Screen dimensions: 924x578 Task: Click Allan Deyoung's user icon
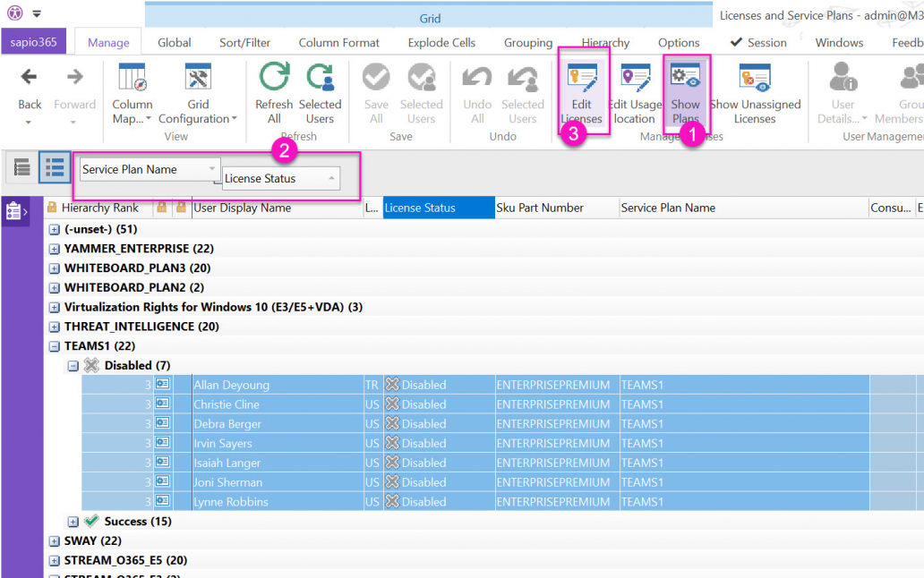(x=163, y=385)
